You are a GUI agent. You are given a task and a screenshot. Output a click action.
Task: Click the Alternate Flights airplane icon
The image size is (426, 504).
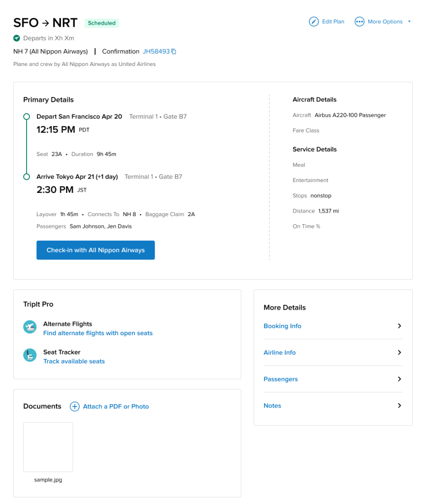click(30, 327)
